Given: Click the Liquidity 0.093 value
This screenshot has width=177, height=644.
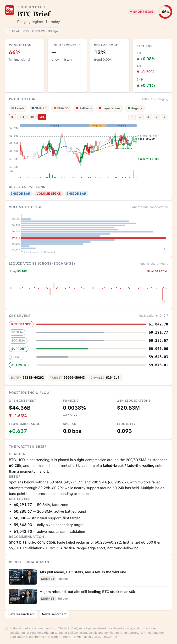Looking at the screenshot, I should pyautogui.click(x=124, y=431).
